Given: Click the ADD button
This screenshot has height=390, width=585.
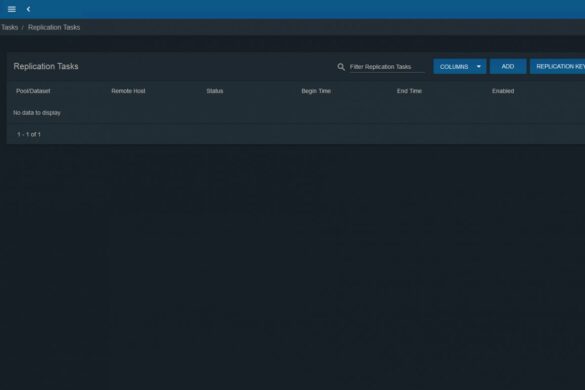Looking at the screenshot, I should pyautogui.click(x=508, y=66).
